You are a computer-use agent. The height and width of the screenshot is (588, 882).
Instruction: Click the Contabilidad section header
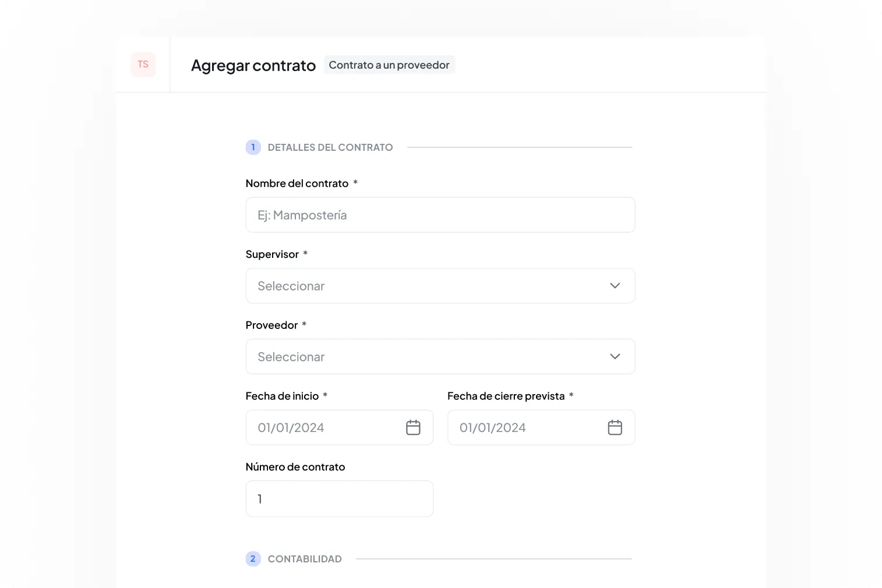[304, 558]
